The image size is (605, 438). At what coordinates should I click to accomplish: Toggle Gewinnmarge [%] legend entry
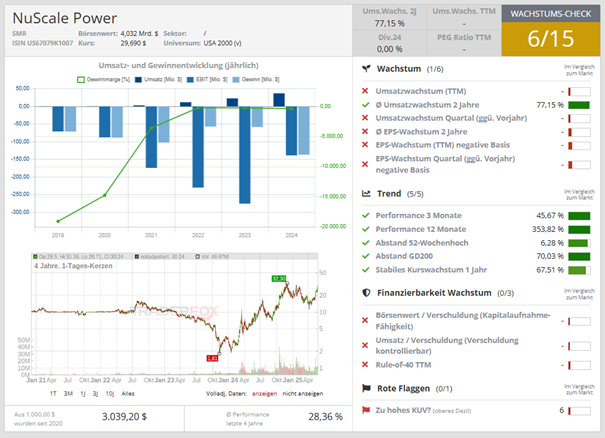pos(103,79)
